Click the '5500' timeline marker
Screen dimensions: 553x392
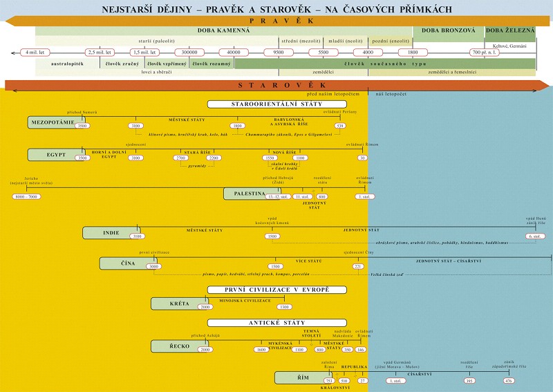pyautogui.click(x=323, y=53)
